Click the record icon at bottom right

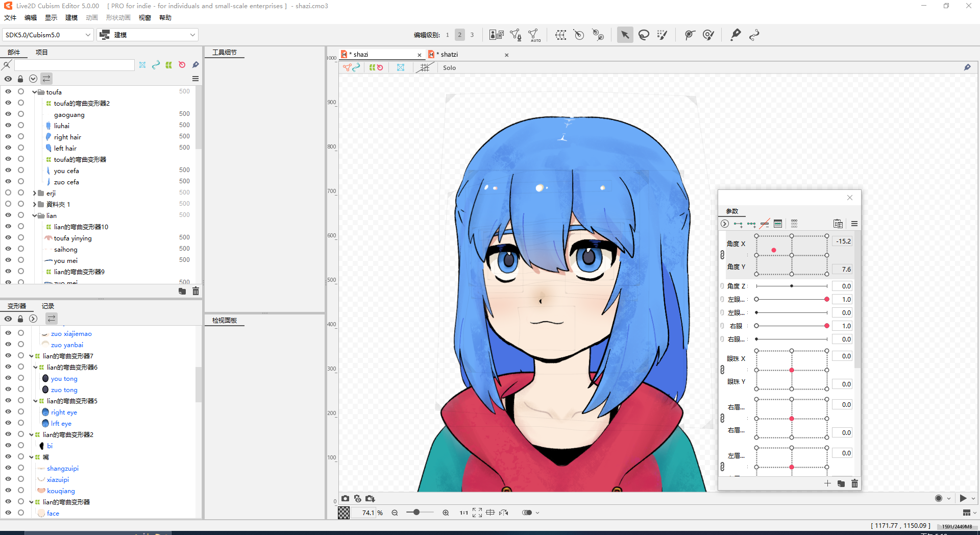(x=939, y=498)
